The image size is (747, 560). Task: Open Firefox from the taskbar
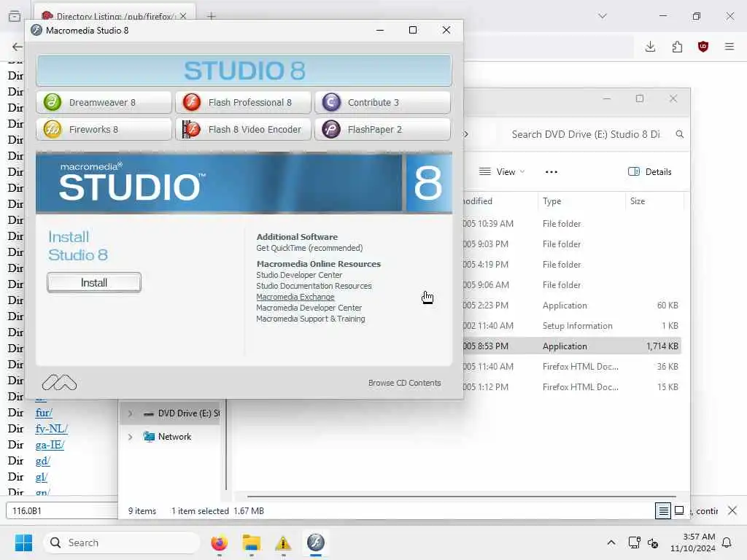point(219,542)
